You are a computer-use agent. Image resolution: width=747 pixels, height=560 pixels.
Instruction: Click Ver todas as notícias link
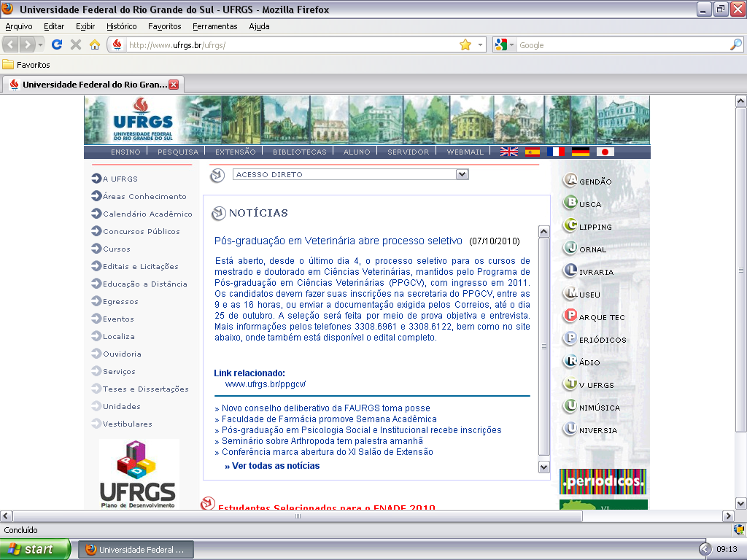click(272, 465)
